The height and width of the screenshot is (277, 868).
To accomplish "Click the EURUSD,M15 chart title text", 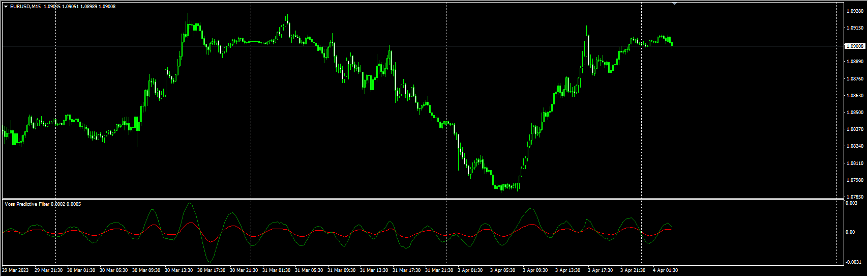I will tap(25, 7).
